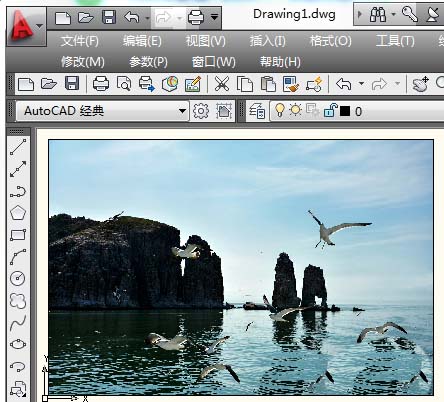Screen dimensions: 444x402
Task: Open the 文件(F) menu
Action: pyautogui.click(x=80, y=41)
